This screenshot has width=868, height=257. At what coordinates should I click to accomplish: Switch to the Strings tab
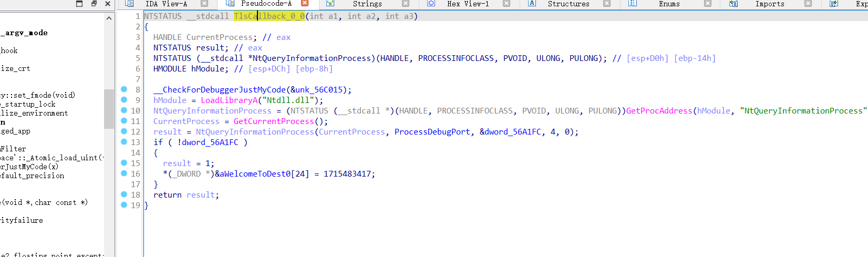[x=367, y=4]
